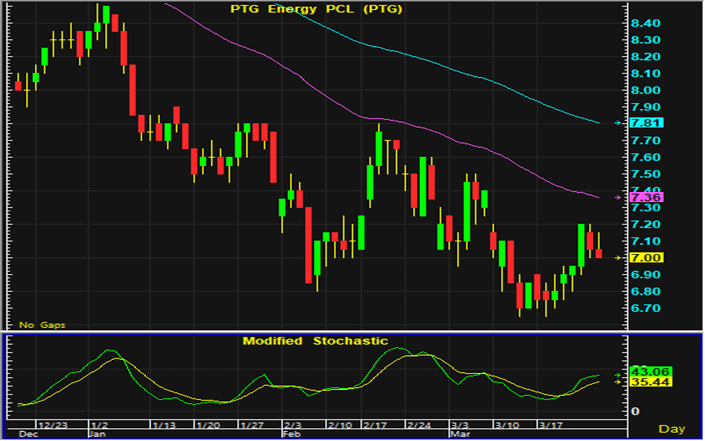Select the 2/17 date on the time axis
Viewport: 705px width, 441px height.
[x=375, y=424]
